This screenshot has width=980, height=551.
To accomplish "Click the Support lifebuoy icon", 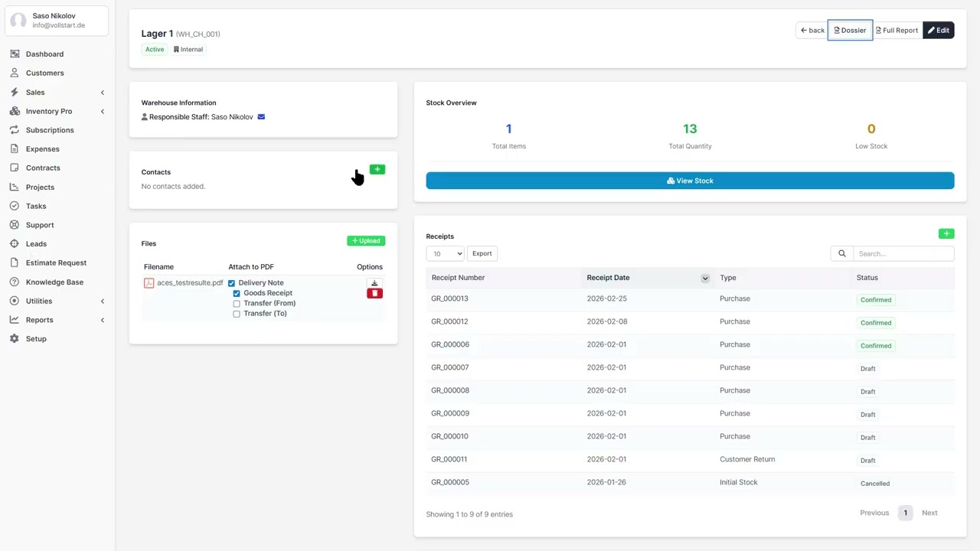I will click(15, 225).
